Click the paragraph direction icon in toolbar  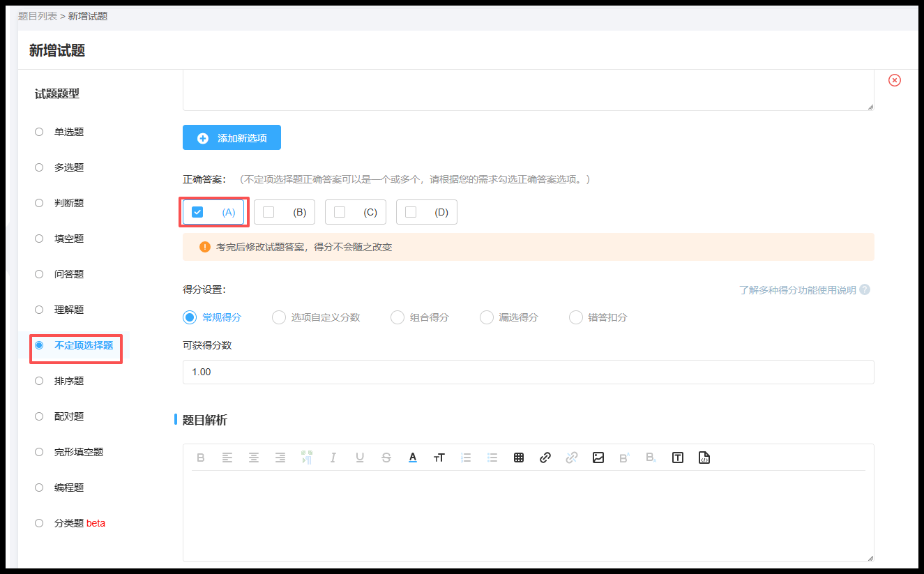[307, 458]
